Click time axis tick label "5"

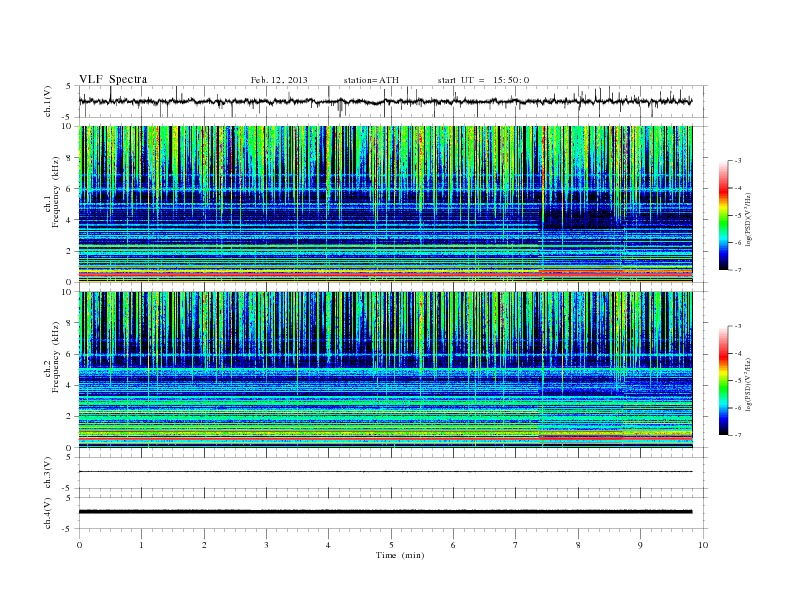pyautogui.click(x=391, y=545)
